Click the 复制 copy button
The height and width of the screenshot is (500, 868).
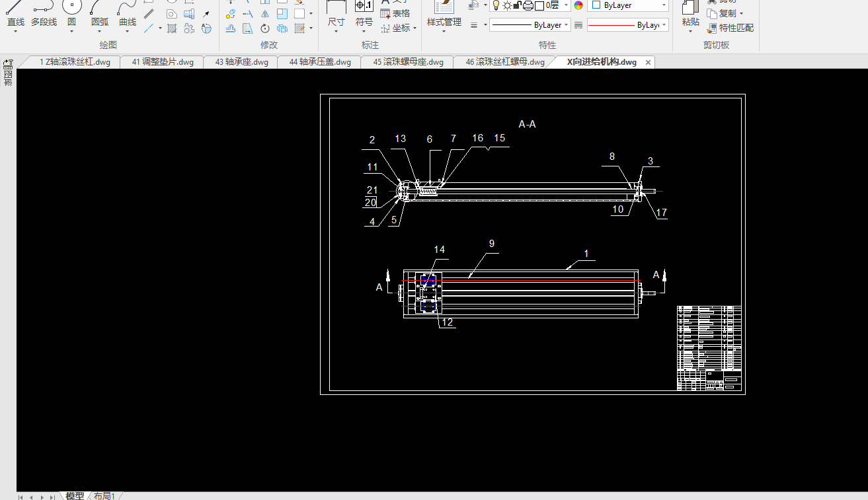pos(726,13)
